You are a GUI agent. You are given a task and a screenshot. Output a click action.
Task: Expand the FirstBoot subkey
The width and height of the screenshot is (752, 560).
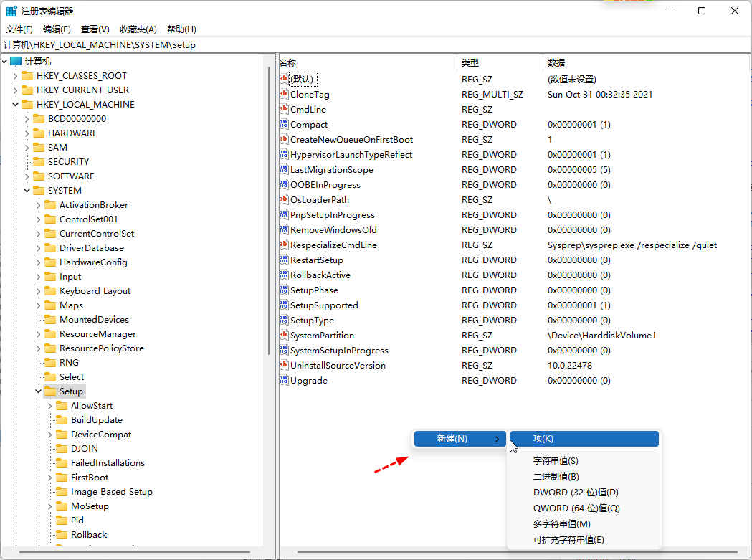point(50,478)
